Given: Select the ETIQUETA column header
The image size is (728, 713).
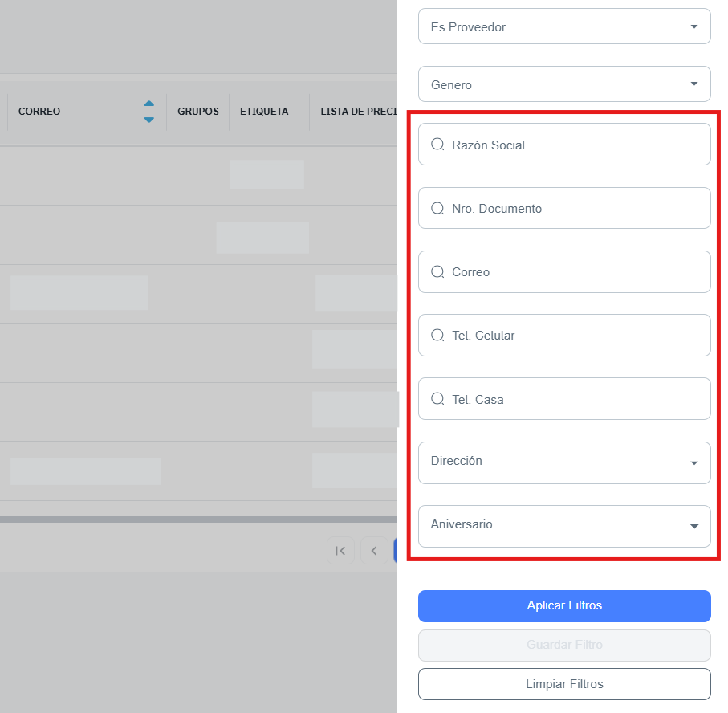Looking at the screenshot, I should point(264,112).
